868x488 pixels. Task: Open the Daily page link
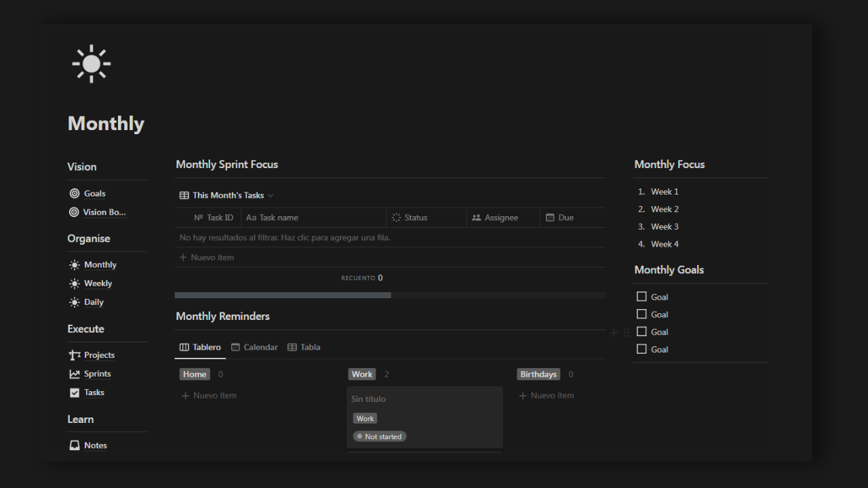click(94, 302)
